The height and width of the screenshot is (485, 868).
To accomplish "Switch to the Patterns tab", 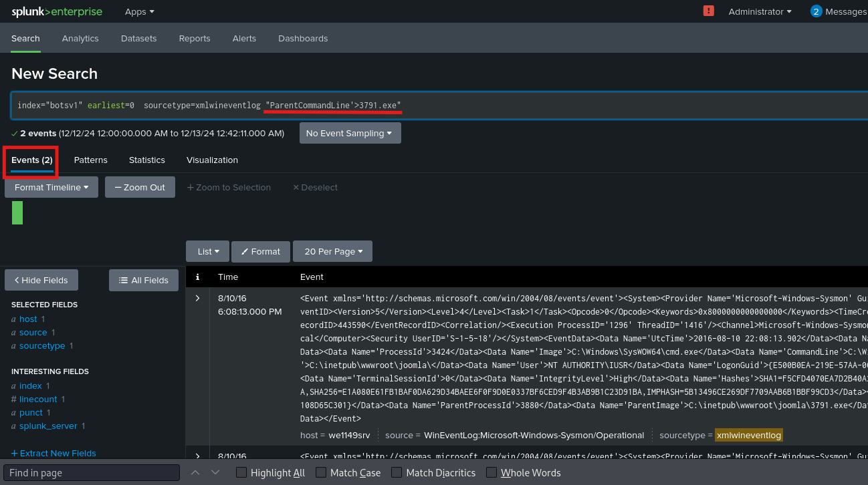I will pos(90,160).
